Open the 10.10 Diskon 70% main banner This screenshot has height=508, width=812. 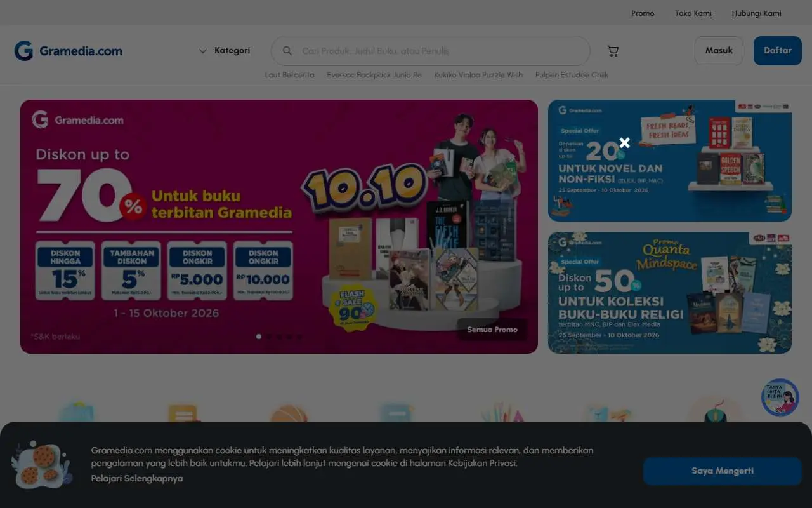point(279,227)
